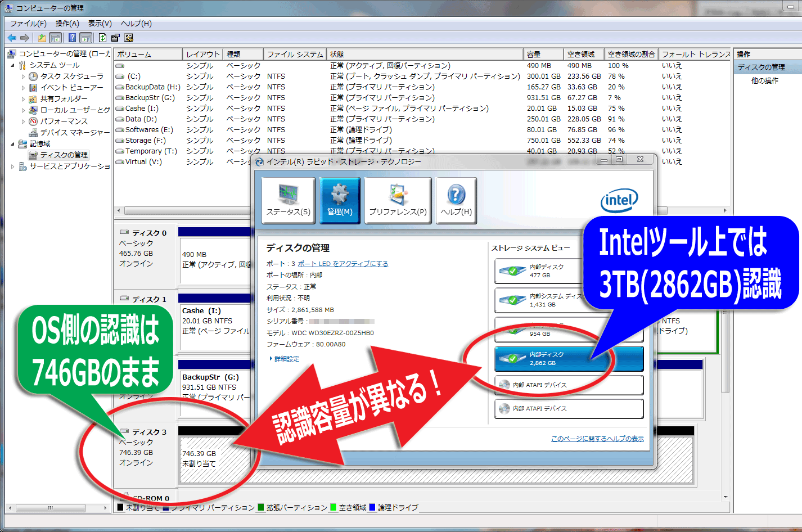The width and height of the screenshot is (802, 532).
Task: Sort by the 空き領域 column header
Action: click(x=584, y=55)
